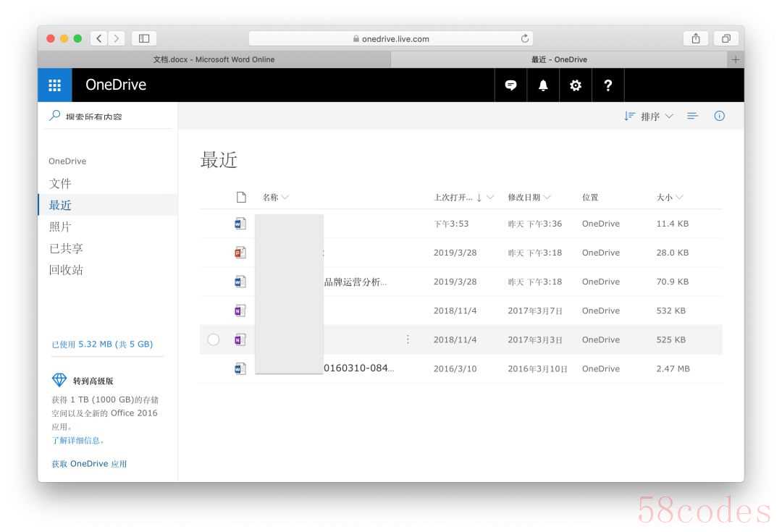Viewport: 782px width, 532px height.
Task: Open the Safari share button
Action: 697,38
